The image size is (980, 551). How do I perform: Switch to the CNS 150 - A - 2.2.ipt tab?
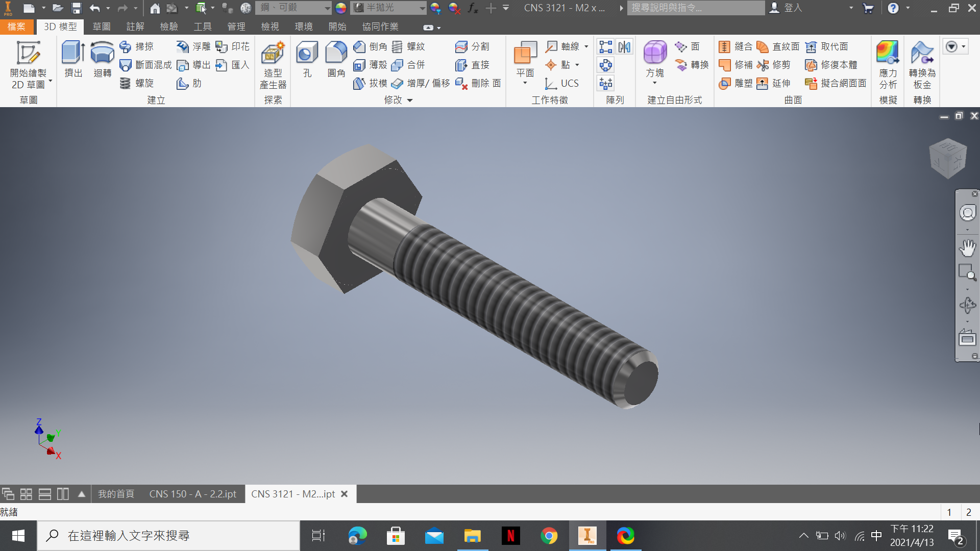[192, 494]
